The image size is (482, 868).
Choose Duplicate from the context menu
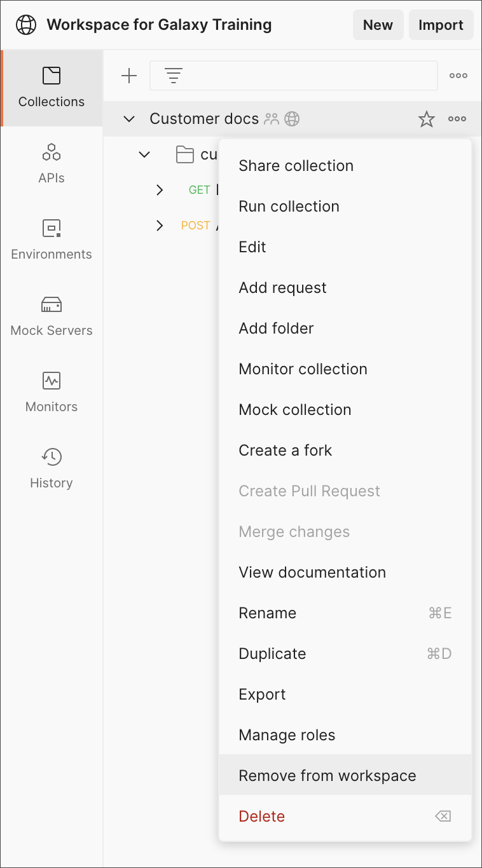pyautogui.click(x=345, y=654)
